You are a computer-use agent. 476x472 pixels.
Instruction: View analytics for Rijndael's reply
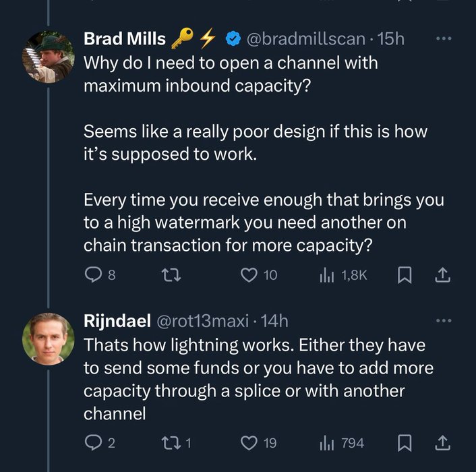[326, 443]
